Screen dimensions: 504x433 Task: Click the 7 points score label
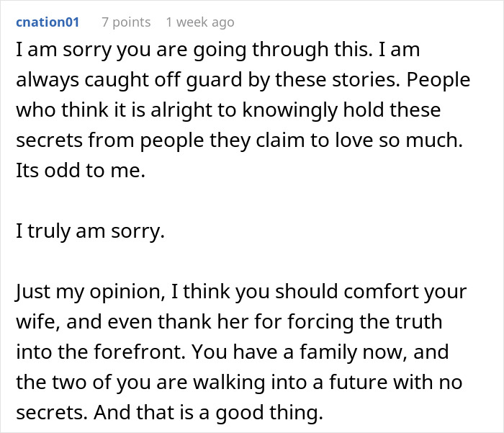tap(126, 22)
